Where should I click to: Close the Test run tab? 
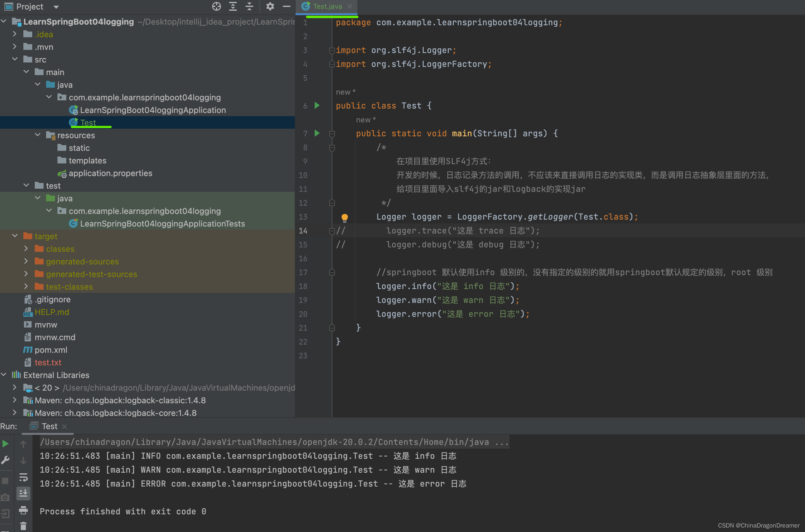(x=64, y=426)
